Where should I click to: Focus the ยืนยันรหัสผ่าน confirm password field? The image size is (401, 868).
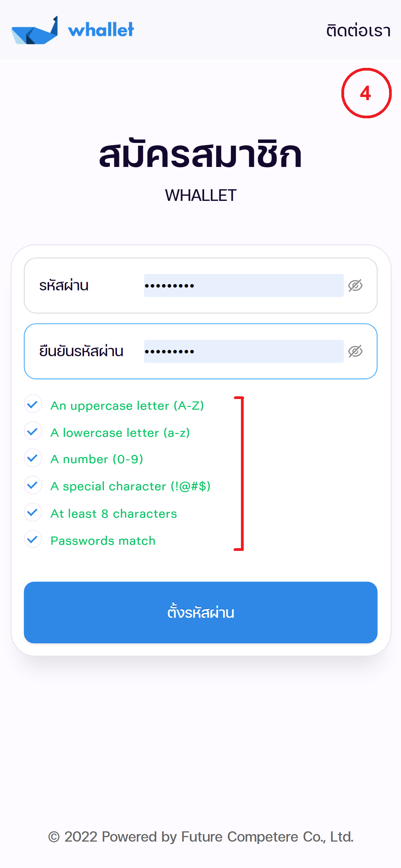point(243,351)
